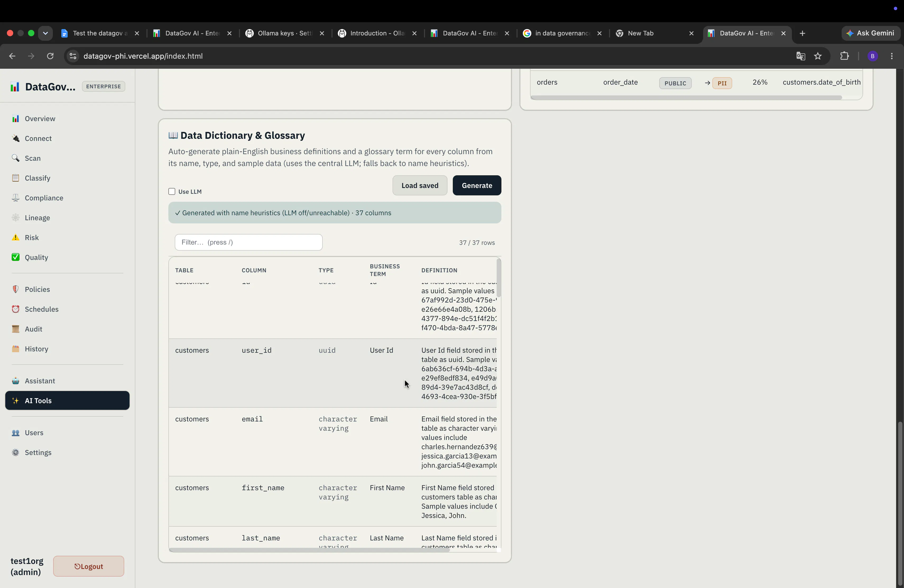Click the dictionary table horizontal scrollbar
The width and height of the screenshot is (904, 588).
click(309, 550)
